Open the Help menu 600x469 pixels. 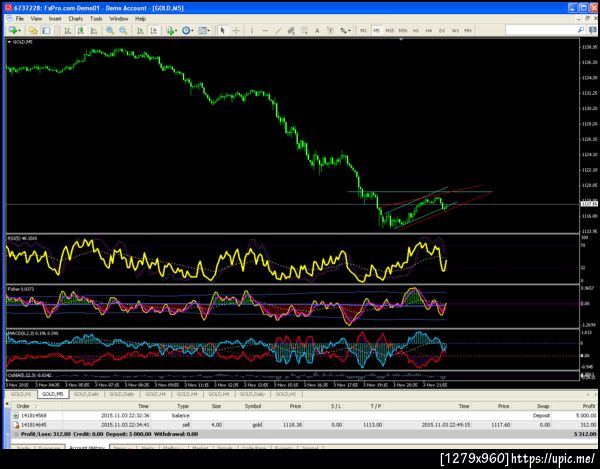(x=140, y=18)
